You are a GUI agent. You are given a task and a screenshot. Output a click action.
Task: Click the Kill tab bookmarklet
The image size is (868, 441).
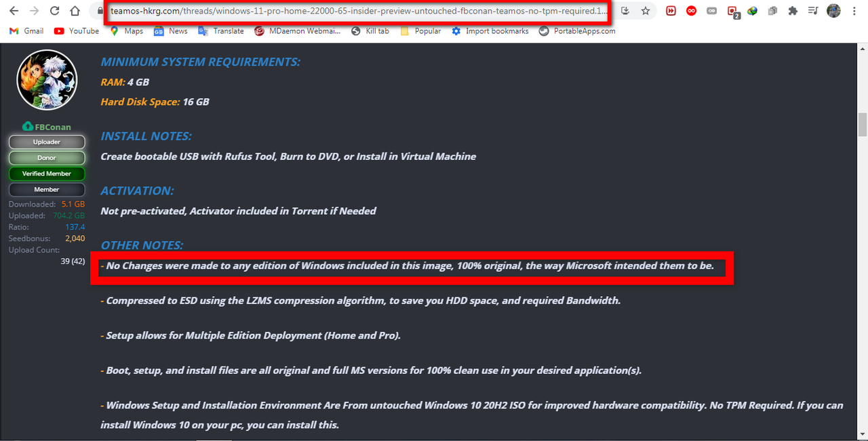(x=370, y=31)
